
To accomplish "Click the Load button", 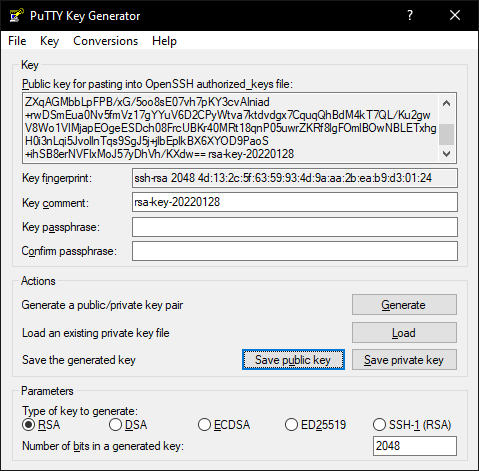I will [404, 332].
